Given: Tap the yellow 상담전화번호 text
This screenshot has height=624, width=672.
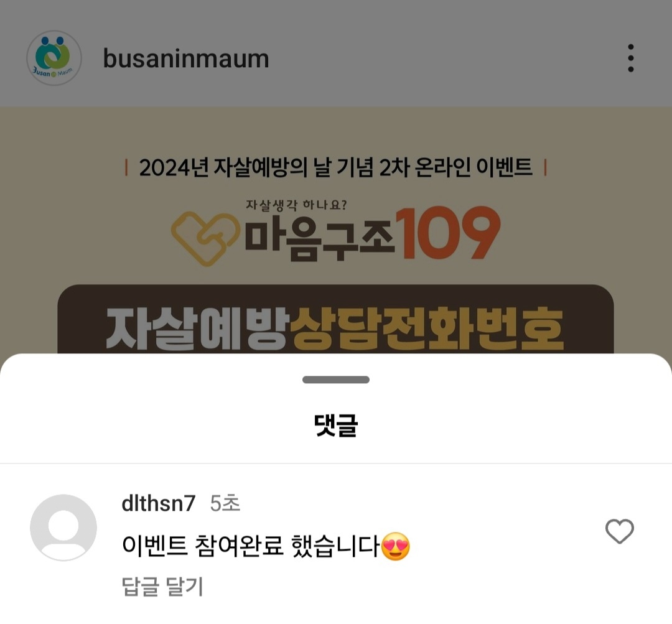Looking at the screenshot, I should (x=427, y=328).
